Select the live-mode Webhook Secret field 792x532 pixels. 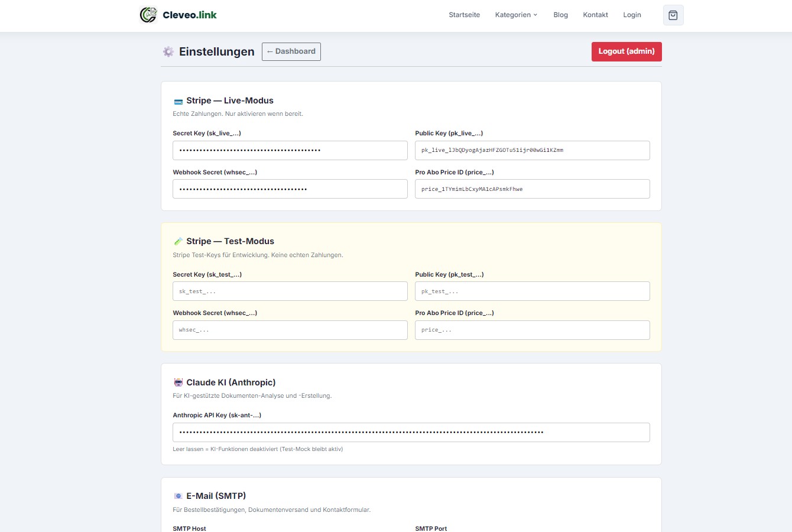click(x=290, y=189)
